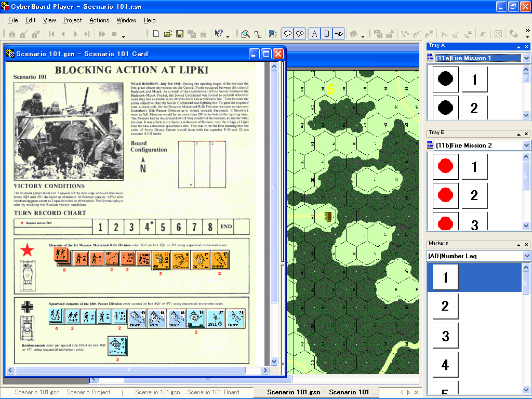
Task: Select the number 3 piece in Tray B
Action: point(474,222)
